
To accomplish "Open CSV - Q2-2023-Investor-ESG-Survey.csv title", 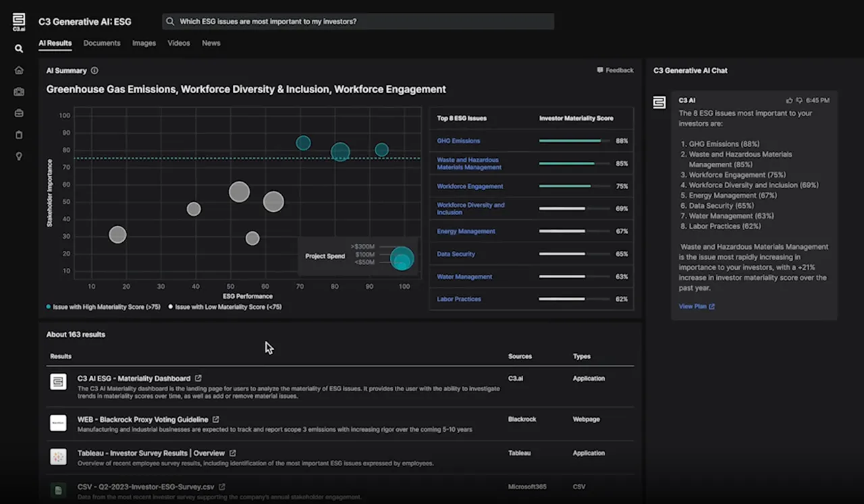I will pos(146,487).
